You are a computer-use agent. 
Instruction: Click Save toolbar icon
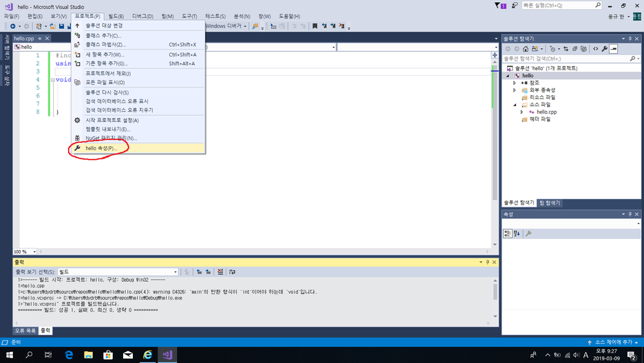[x=62, y=26]
